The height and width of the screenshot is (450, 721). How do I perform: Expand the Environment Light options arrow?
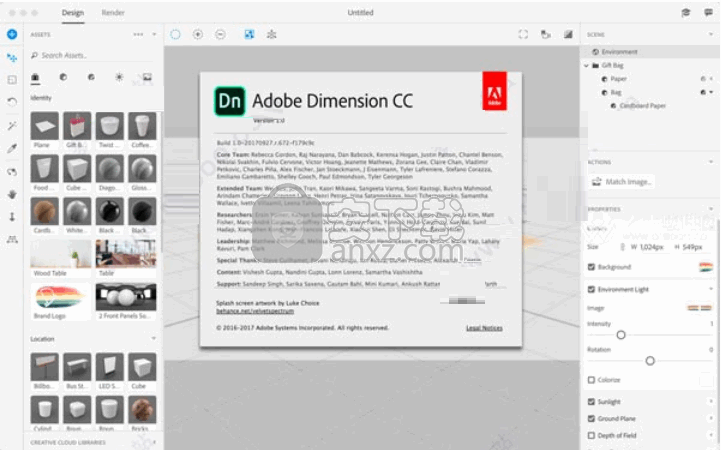click(x=711, y=289)
